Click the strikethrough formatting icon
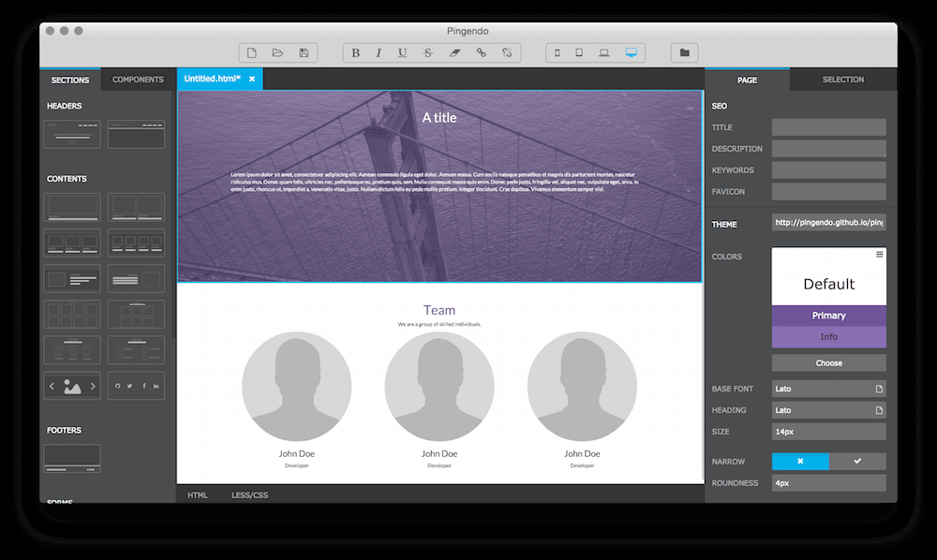This screenshot has height=560, width=937. coord(425,52)
